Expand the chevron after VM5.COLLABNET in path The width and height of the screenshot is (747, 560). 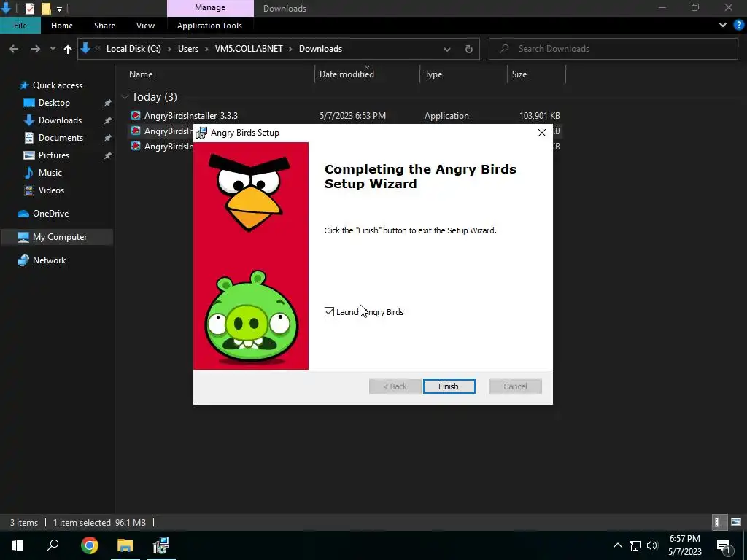(x=290, y=49)
